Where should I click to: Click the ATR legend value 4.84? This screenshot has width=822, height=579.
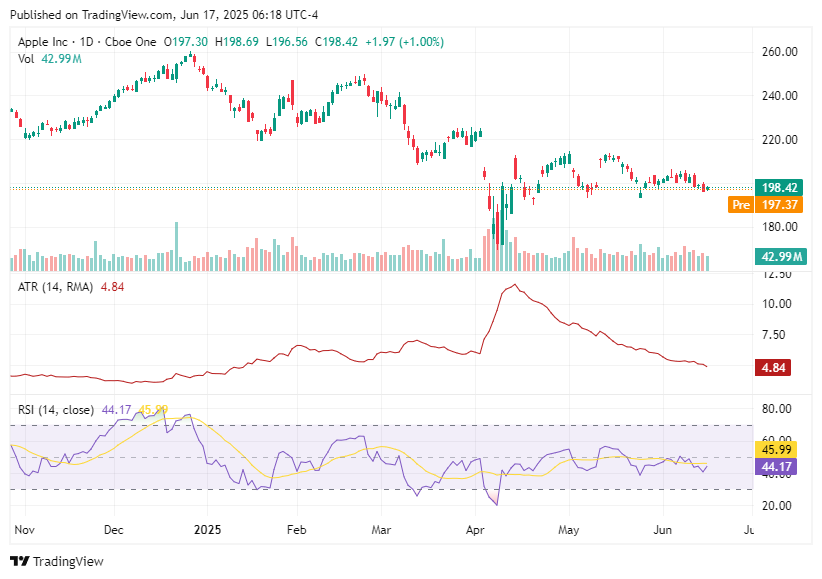pyautogui.click(x=112, y=287)
